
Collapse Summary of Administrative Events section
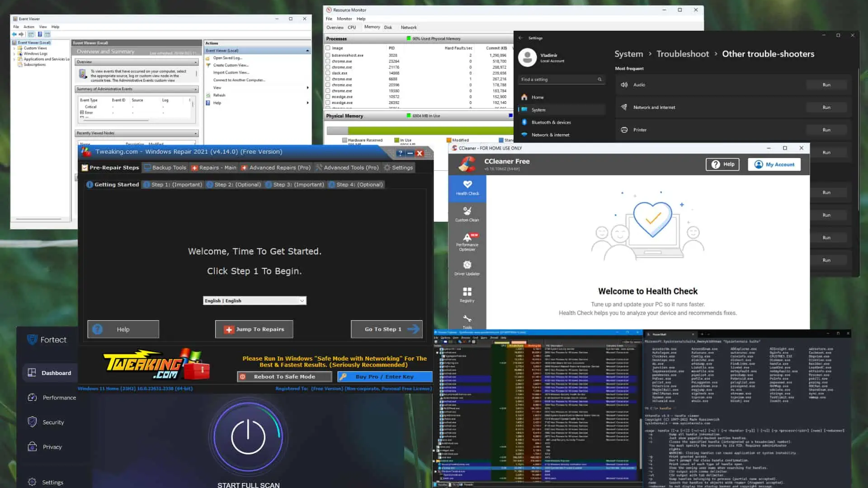[x=196, y=89]
